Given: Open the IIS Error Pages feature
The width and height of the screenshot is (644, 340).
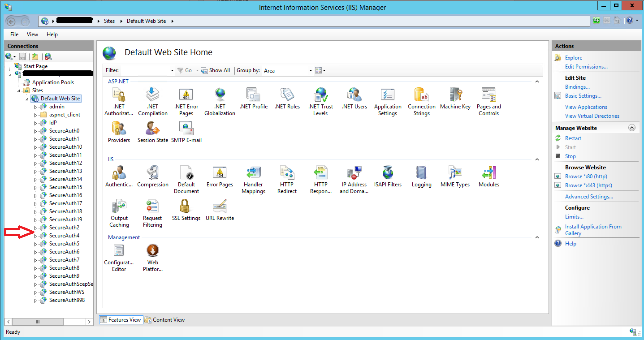Looking at the screenshot, I should tap(220, 176).
